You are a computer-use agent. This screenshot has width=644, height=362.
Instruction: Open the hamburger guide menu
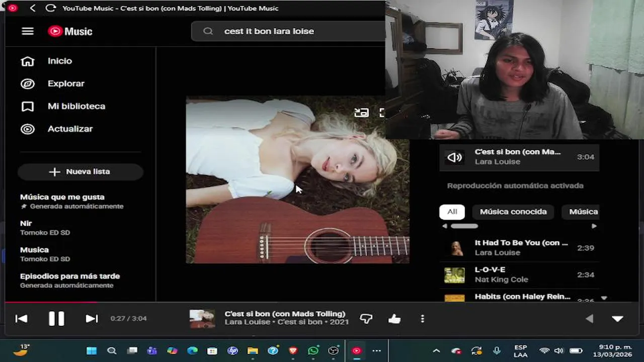coord(28,31)
